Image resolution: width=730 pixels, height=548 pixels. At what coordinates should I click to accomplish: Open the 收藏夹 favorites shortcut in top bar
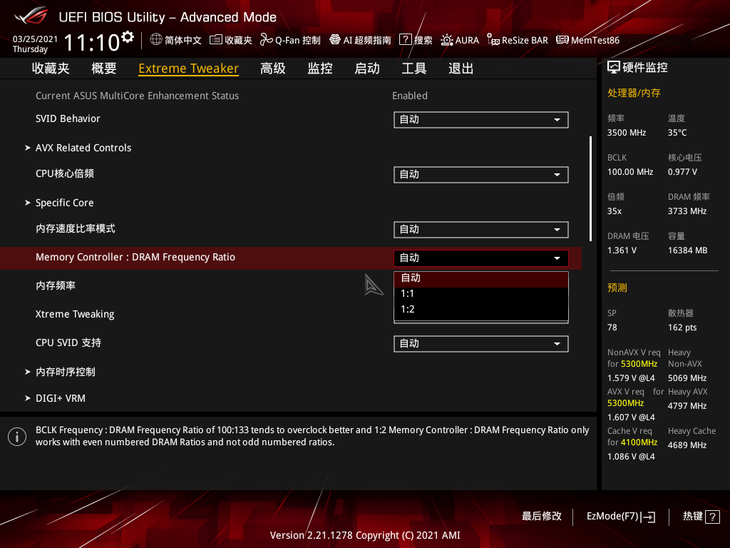point(231,40)
